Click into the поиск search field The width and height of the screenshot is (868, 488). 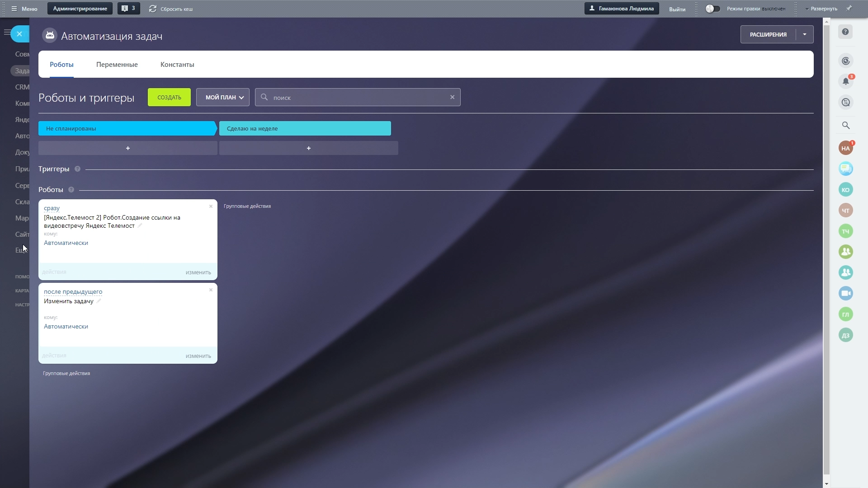[357, 98]
